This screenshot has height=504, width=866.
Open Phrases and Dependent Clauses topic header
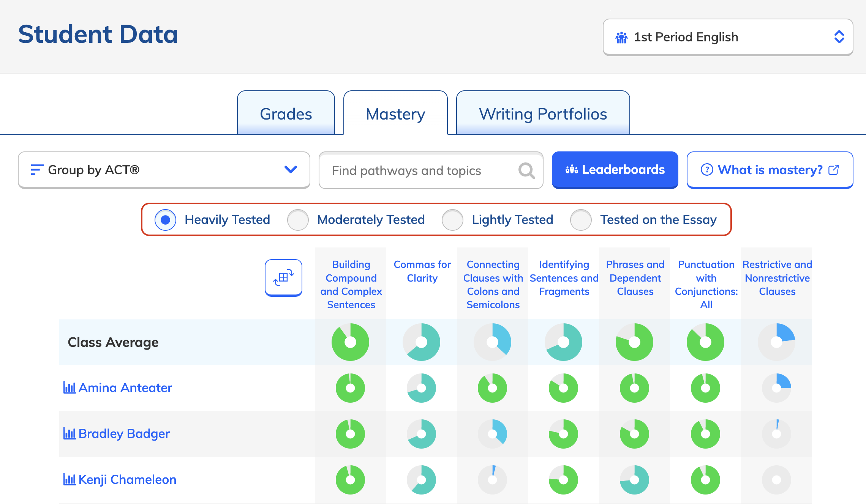click(635, 278)
